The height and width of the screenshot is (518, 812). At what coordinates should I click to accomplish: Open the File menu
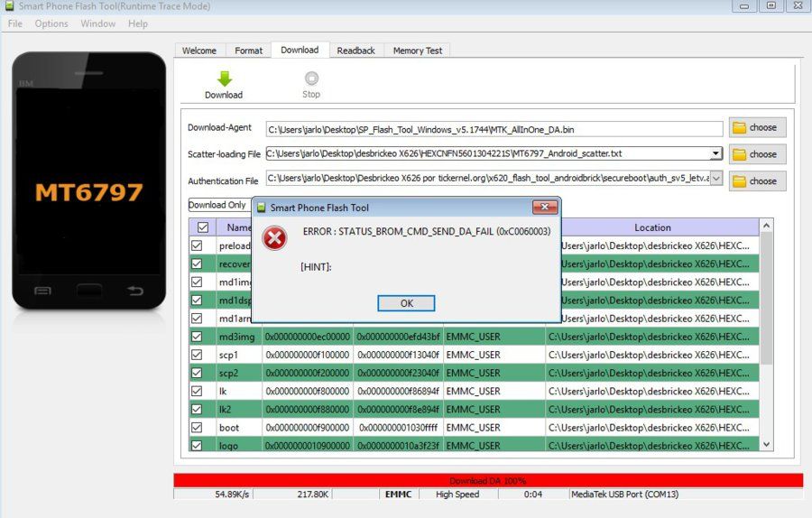click(x=15, y=23)
